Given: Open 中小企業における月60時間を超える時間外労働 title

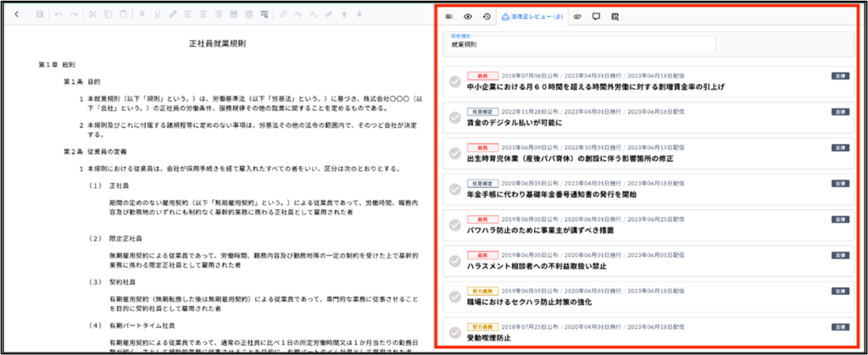Looking at the screenshot, I should (596, 87).
